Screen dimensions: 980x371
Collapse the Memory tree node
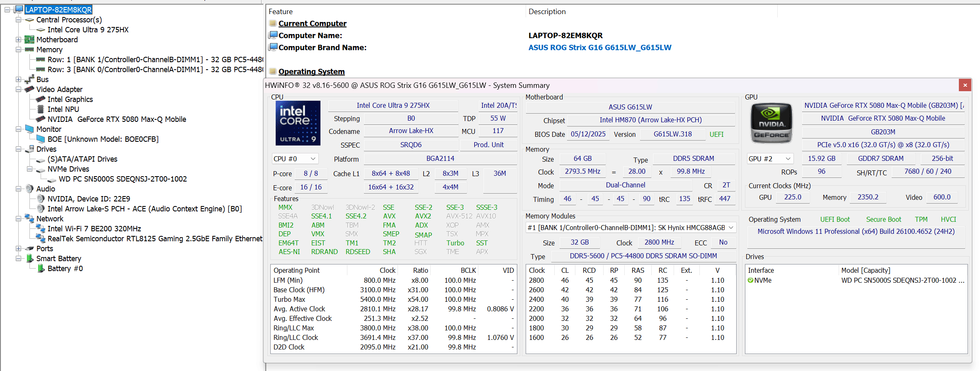click(18, 50)
